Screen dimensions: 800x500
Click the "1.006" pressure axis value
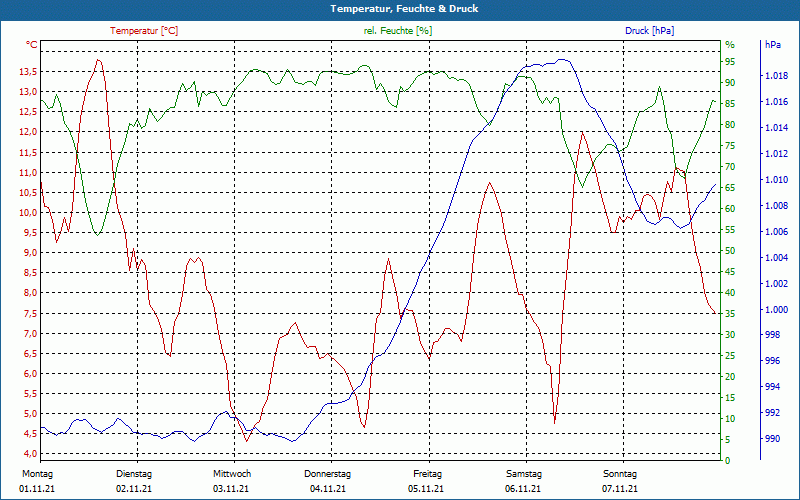click(776, 232)
